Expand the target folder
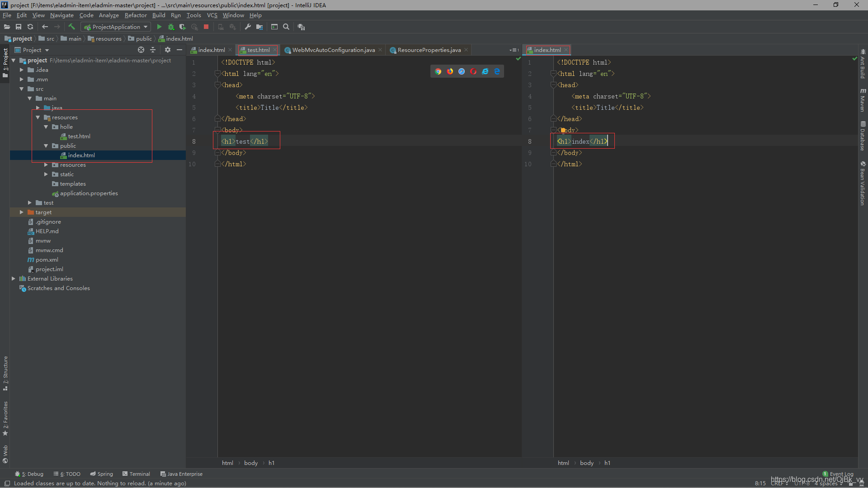Image resolution: width=868 pixels, height=488 pixels. point(21,212)
